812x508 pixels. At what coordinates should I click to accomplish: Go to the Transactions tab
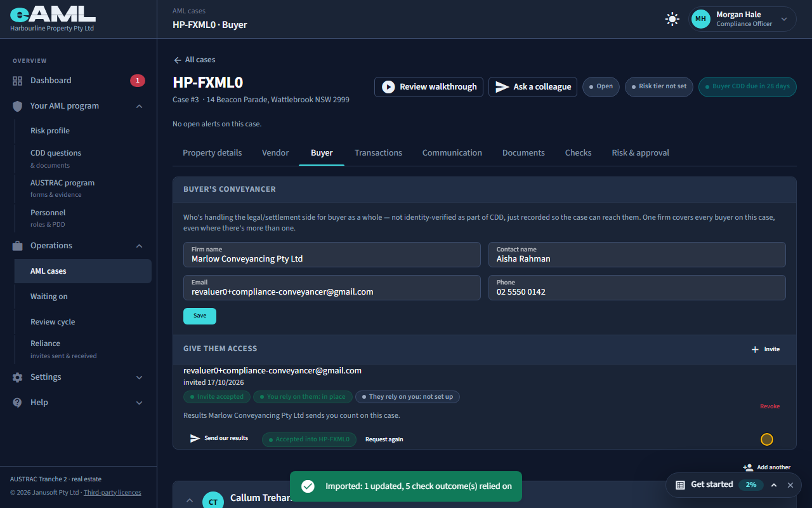[x=378, y=153]
